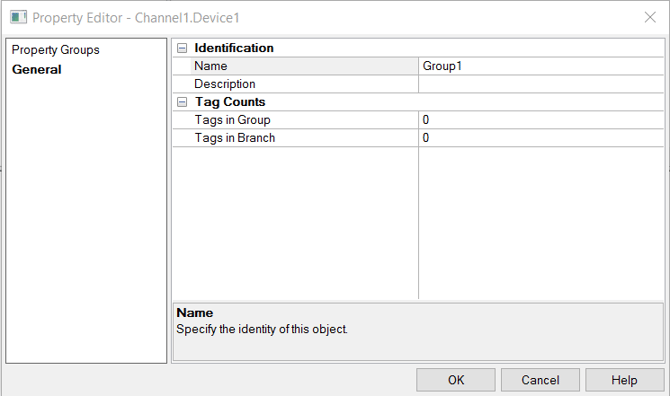670x396 pixels.
Task: Confirm changes with the OK button
Action: (x=456, y=380)
